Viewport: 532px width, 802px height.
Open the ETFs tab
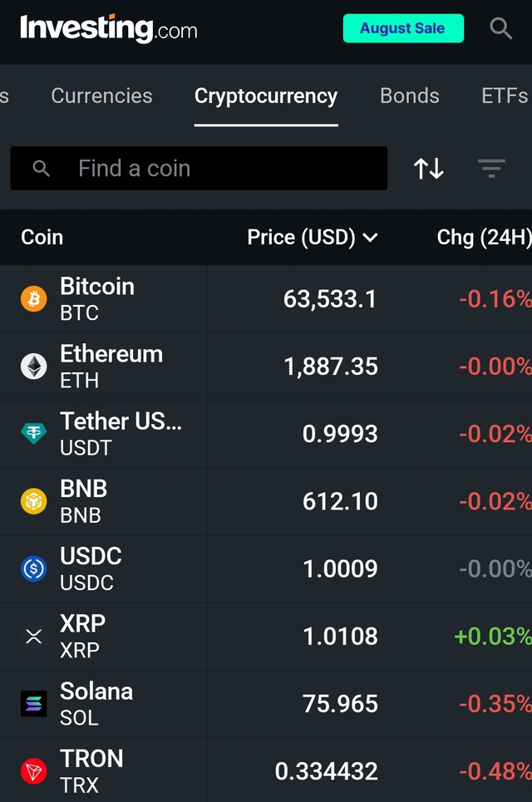point(505,96)
